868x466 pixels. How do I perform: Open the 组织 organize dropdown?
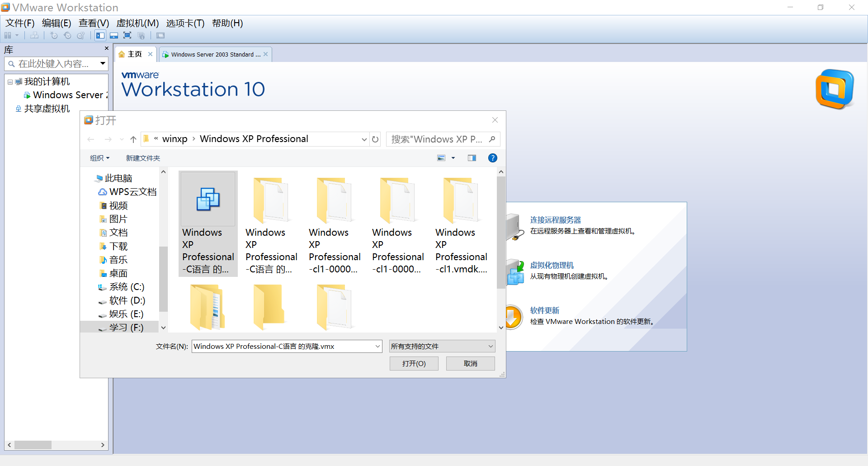click(x=99, y=158)
